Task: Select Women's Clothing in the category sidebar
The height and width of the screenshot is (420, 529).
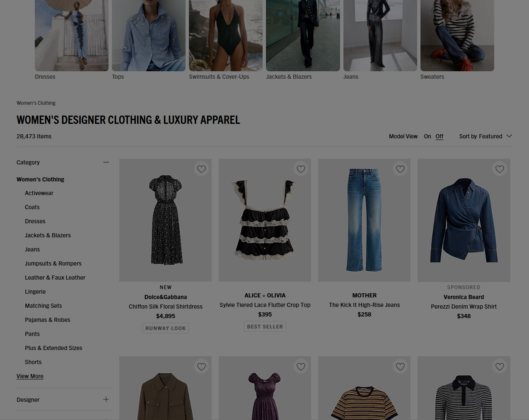Action: 40,179
